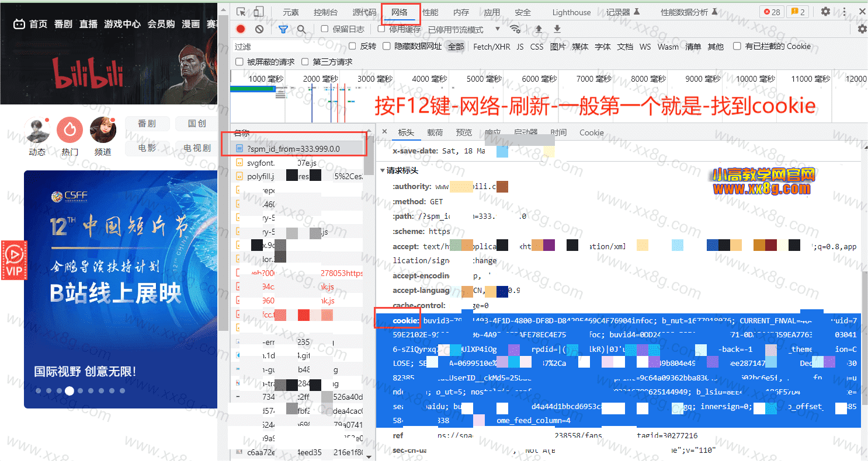The image size is (868, 461).
Task: Switch to the 控制台 tab
Action: click(325, 12)
